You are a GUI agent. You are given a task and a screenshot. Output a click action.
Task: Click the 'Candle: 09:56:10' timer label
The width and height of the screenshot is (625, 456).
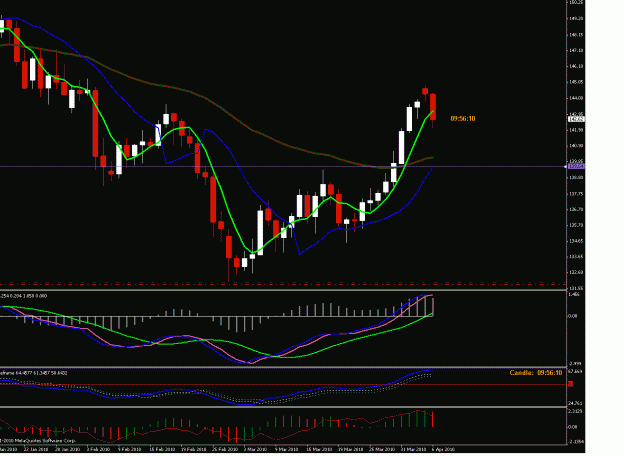coord(536,373)
